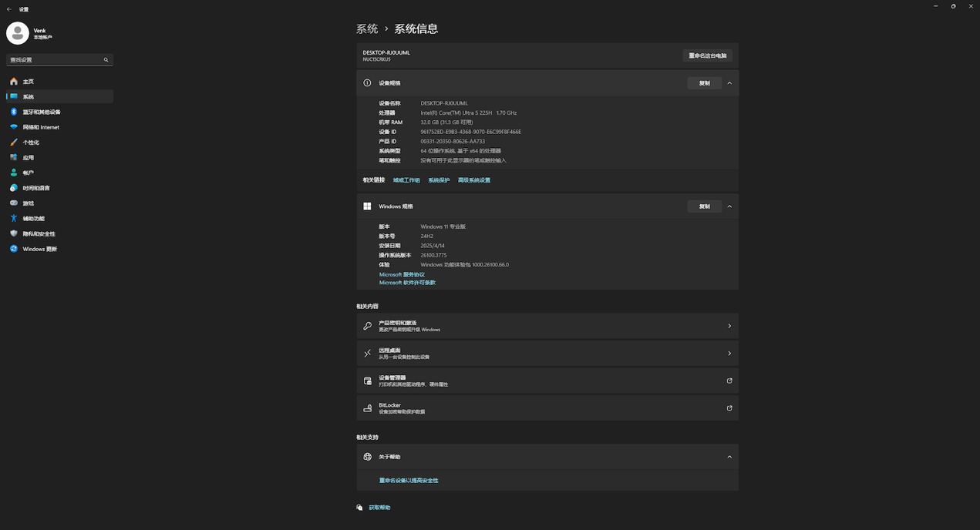Screen dimensions: 980x530
Task: Open the 蓝牙和其他设备 (Bluetooth) sidebar icon
Action: click(x=14, y=112)
